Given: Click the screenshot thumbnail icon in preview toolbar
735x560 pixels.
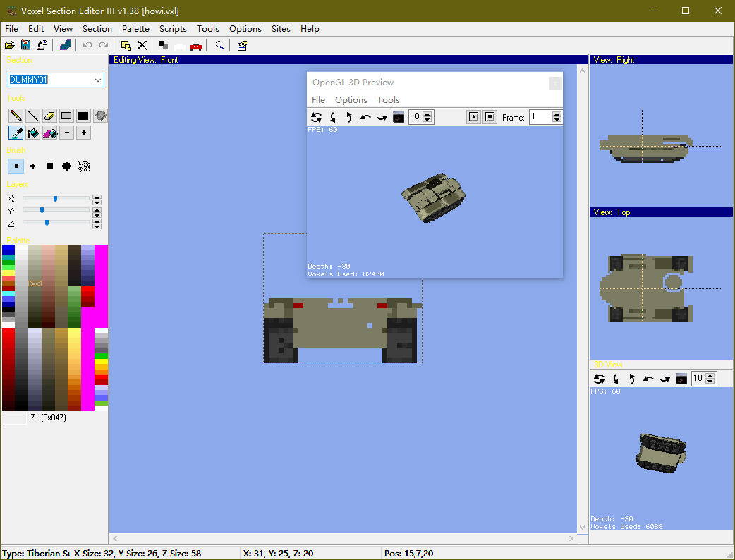Looking at the screenshot, I should 399,117.
